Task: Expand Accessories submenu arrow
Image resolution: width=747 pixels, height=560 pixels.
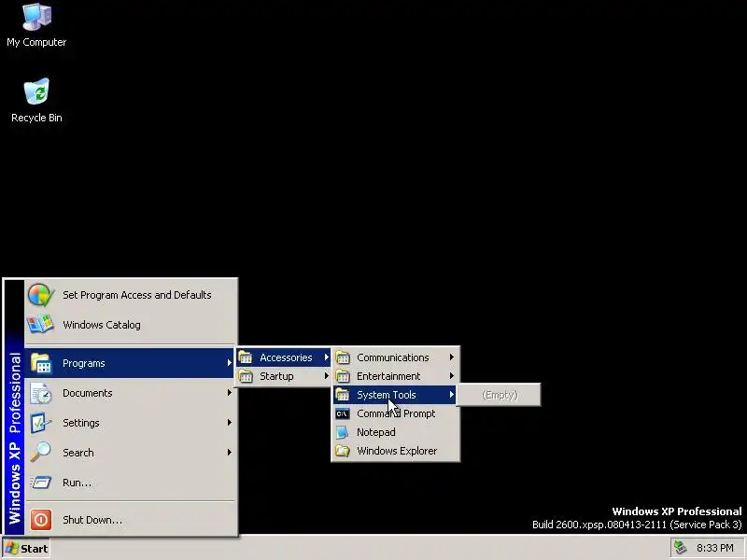Action: coord(326,357)
